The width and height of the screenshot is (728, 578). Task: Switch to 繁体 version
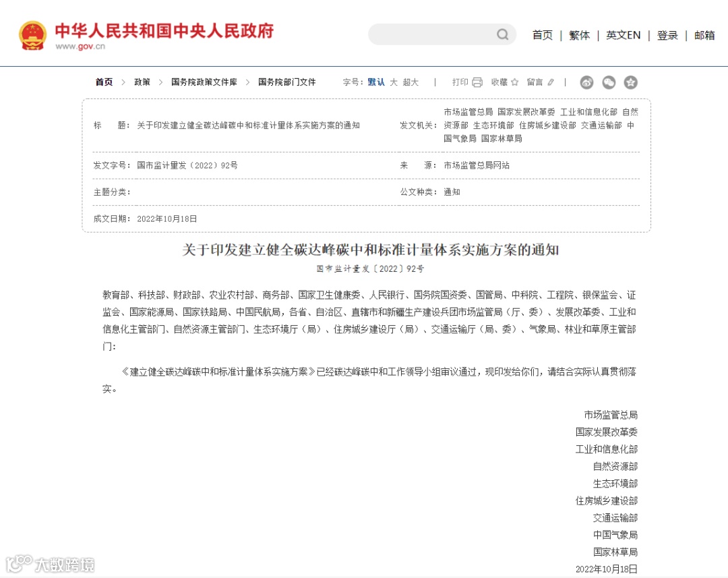coord(580,35)
